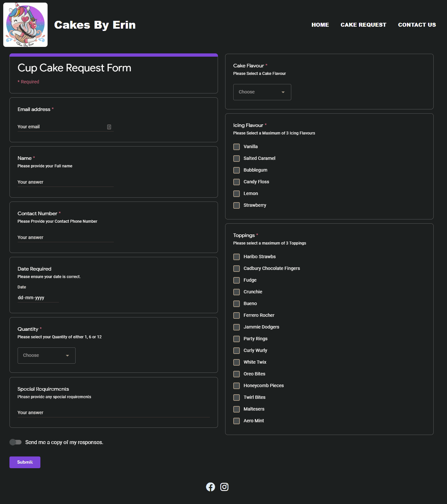The height and width of the screenshot is (504, 447).
Task: Enable Send me a copy of my responses
Action: 15,442
